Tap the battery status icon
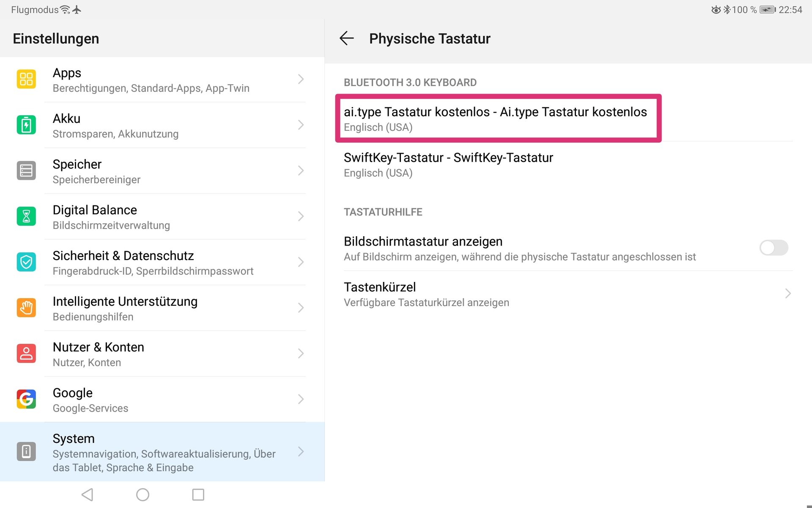The image size is (812, 508). pos(768,10)
